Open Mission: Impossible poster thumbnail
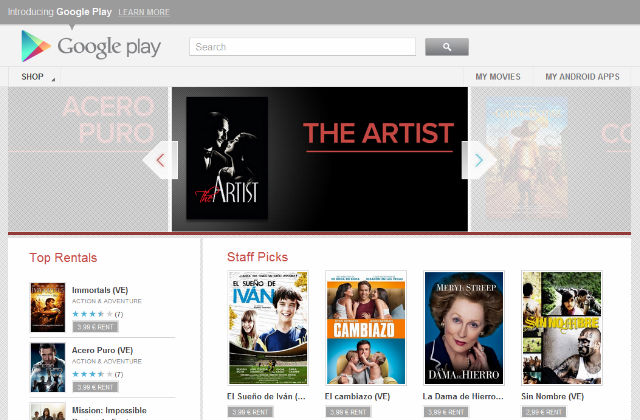The width and height of the screenshot is (640, 420). 48,411
